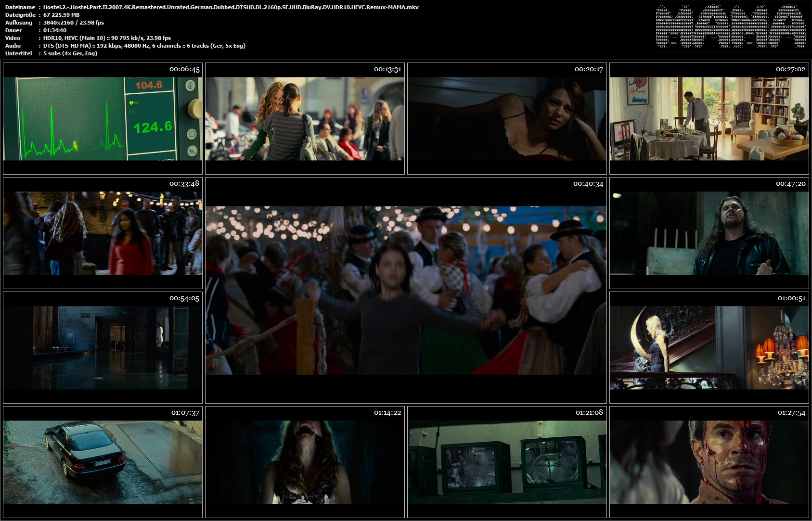Click the 00:27:02 dining room thumbnail
This screenshot has height=521, width=812.
click(x=709, y=118)
